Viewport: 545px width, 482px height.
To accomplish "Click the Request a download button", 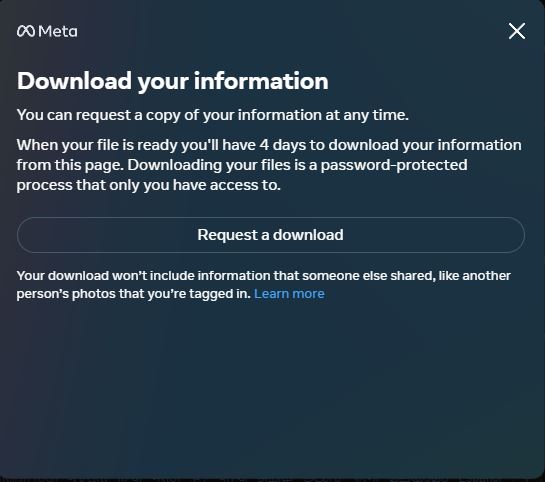I will point(270,235).
